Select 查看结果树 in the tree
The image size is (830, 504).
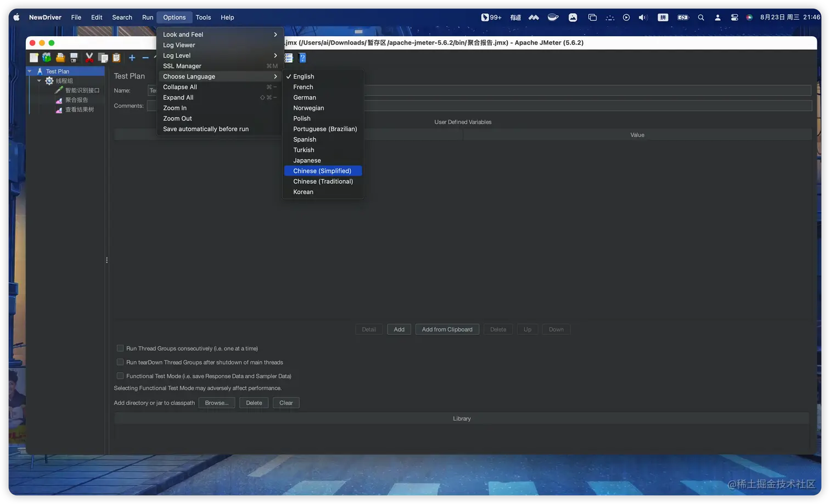pyautogui.click(x=80, y=110)
